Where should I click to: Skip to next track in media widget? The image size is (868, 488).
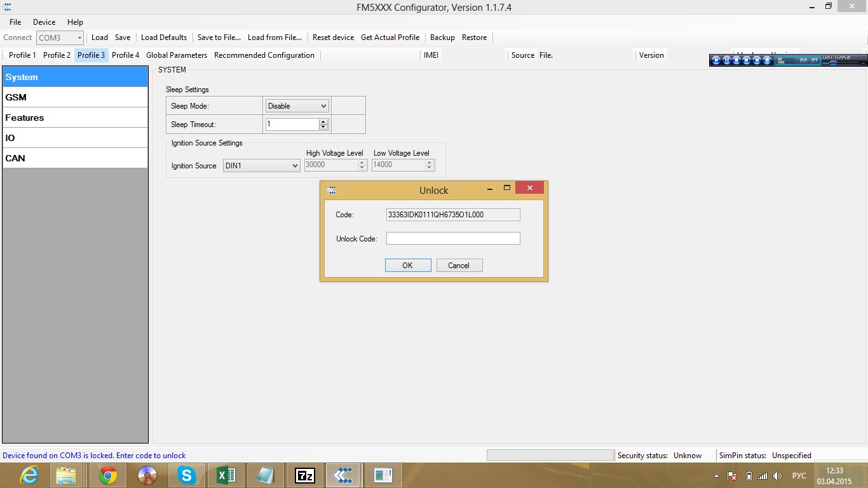click(x=757, y=60)
